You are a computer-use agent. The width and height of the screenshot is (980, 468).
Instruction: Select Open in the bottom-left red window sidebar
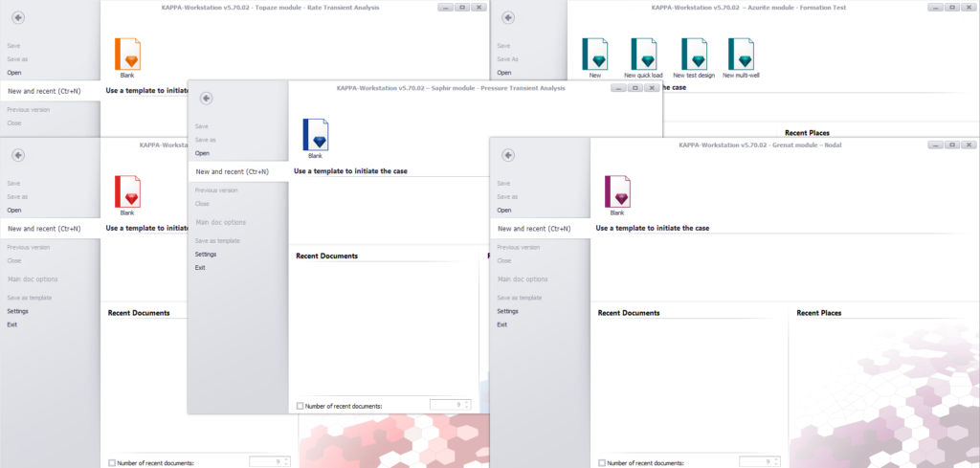(13, 210)
